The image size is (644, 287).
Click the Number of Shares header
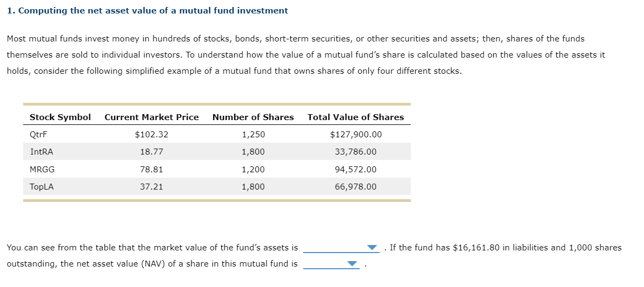point(253,117)
